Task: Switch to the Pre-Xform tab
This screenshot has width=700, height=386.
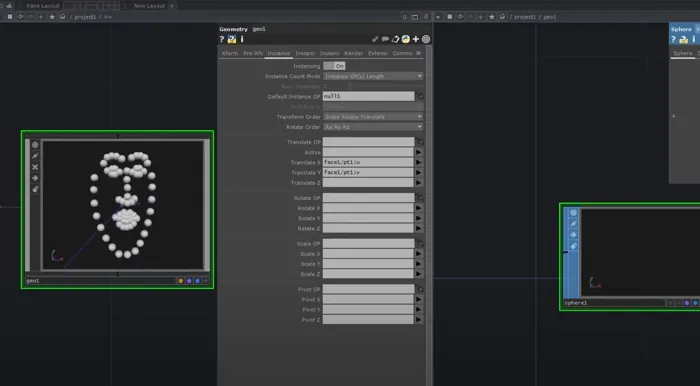Action: pyautogui.click(x=253, y=53)
